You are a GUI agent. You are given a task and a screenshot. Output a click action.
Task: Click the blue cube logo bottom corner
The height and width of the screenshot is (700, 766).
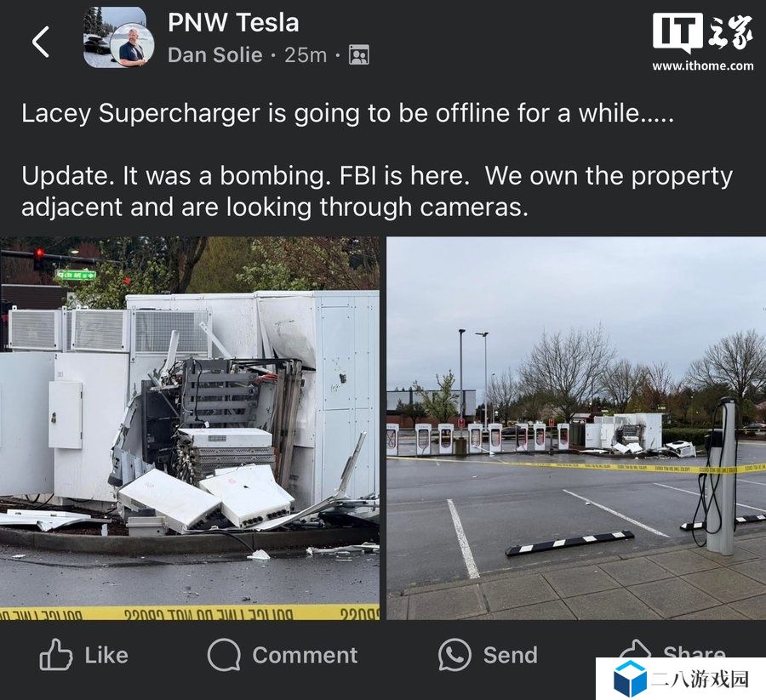click(630, 679)
